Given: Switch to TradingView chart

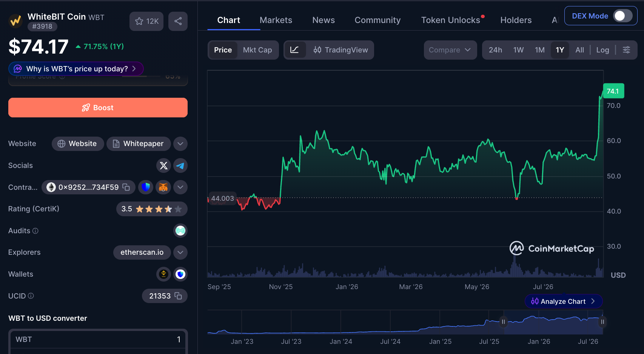Looking at the screenshot, I should [x=340, y=50].
